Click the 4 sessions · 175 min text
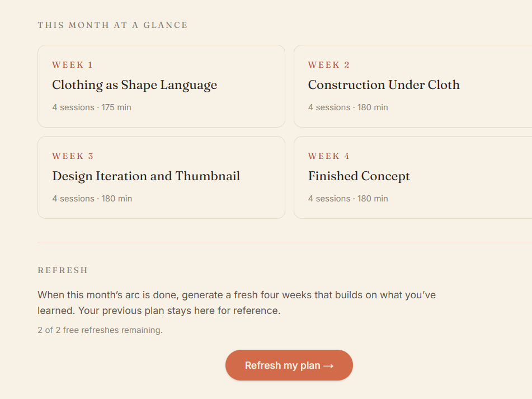The height and width of the screenshot is (399, 532). (92, 107)
